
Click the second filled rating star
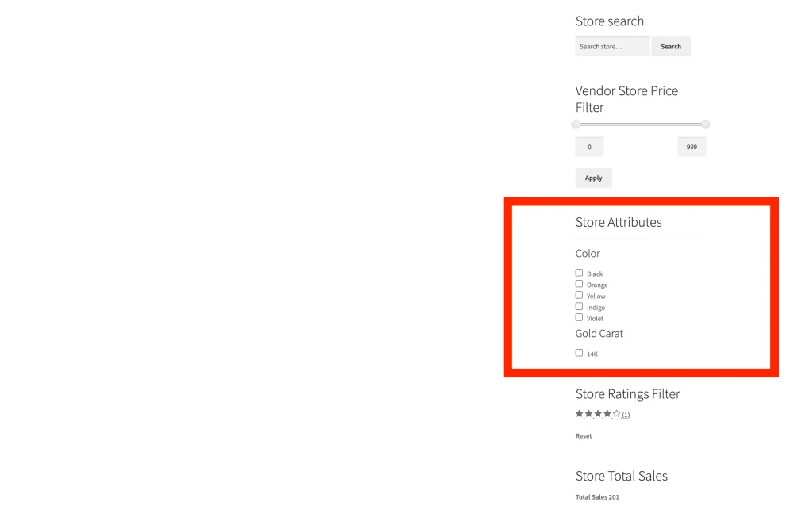pos(588,414)
